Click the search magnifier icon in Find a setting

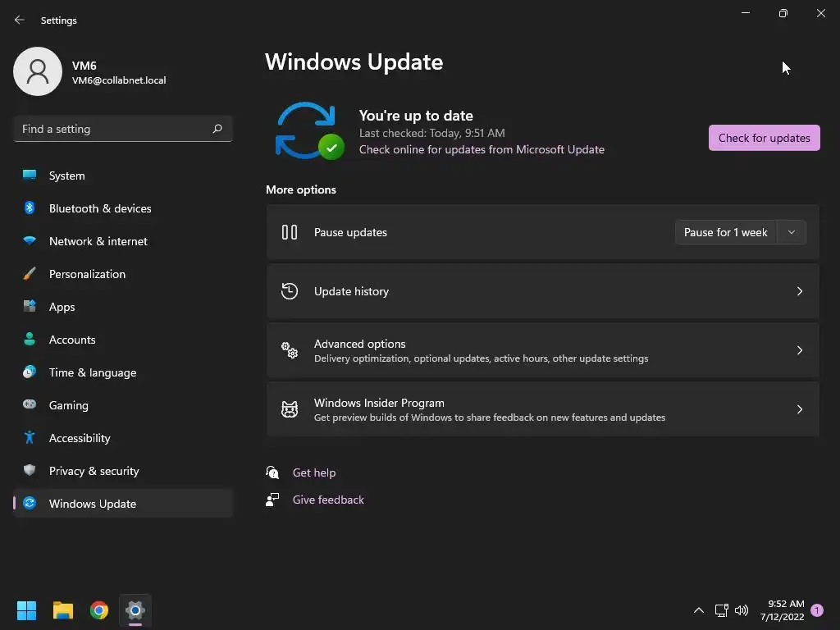coord(217,129)
